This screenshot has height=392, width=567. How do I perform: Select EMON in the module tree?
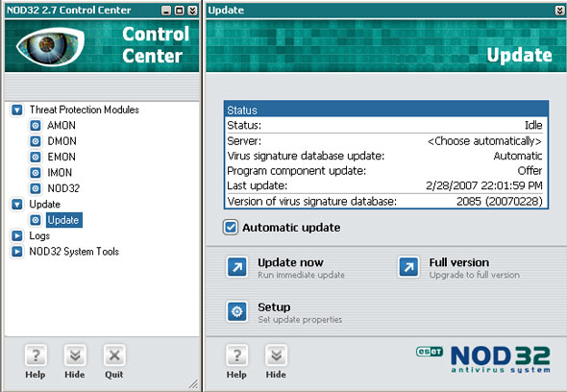62,157
